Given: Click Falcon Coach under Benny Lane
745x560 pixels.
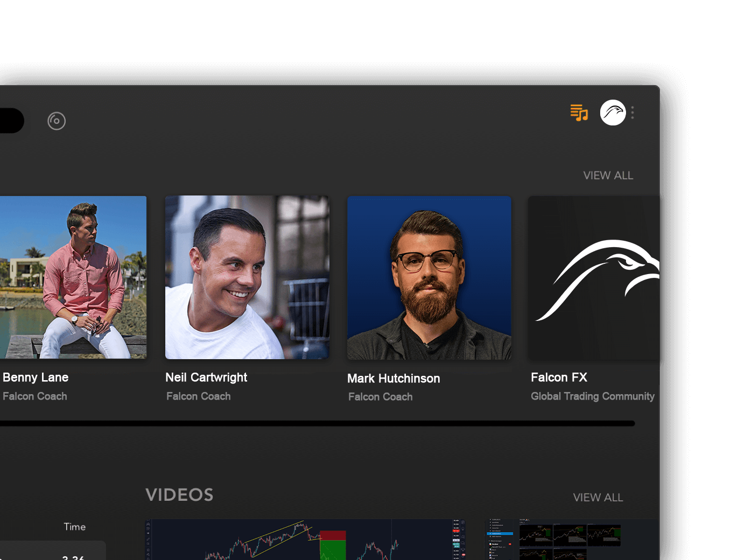Looking at the screenshot, I should pyautogui.click(x=35, y=396).
